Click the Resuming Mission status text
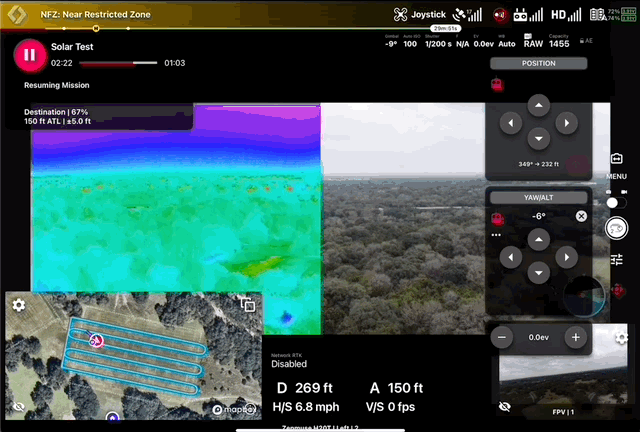This screenshot has height=432, width=640. (57, 85)
